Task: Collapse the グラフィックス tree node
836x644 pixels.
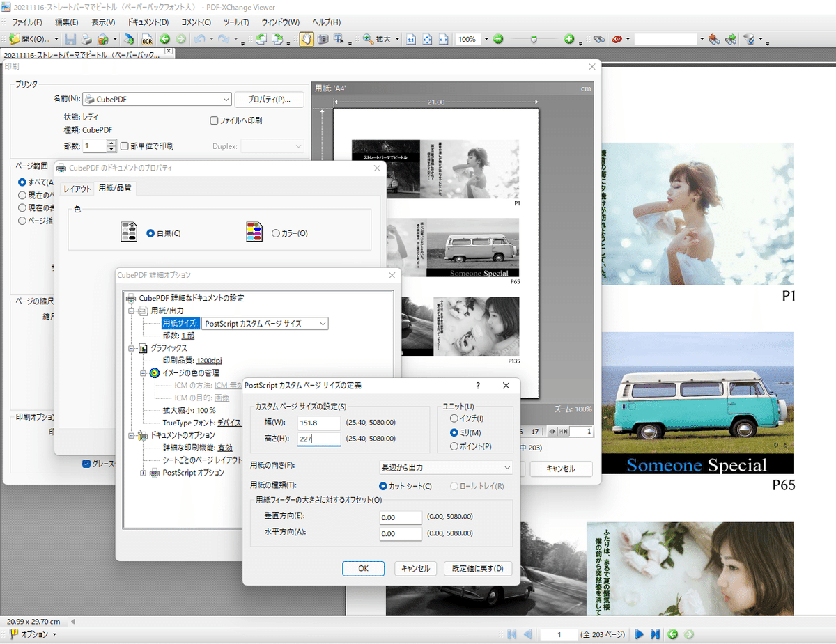Action: tap(130, 348)
